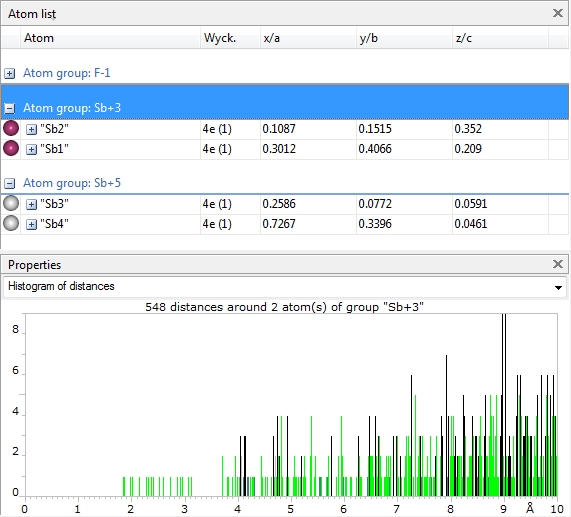The height and width of the screenshot is (517, 571).
Task: Expand the Sb2 atom entry
Action: coord(31,129)
